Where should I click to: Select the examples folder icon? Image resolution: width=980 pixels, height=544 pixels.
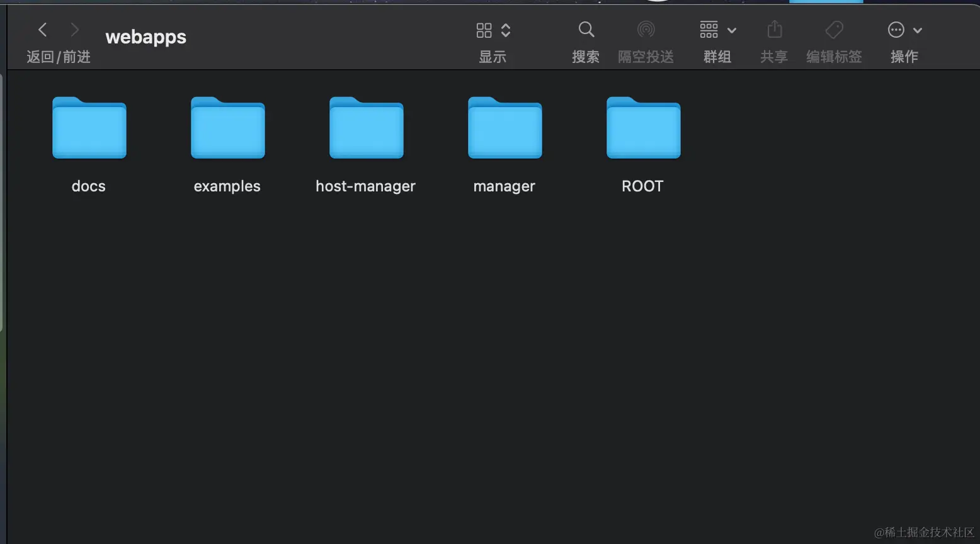pos(228,128)
